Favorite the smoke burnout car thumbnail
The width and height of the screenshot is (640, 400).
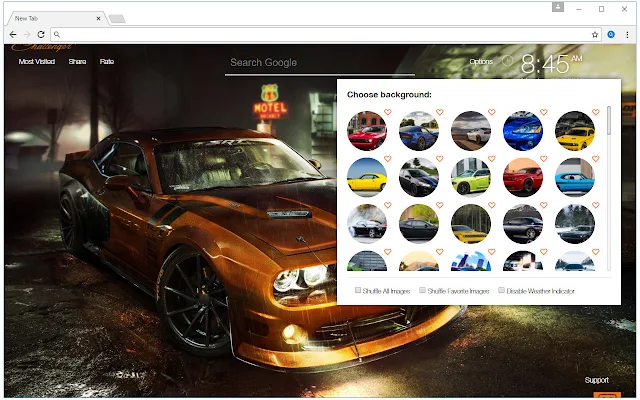[388, 205]
